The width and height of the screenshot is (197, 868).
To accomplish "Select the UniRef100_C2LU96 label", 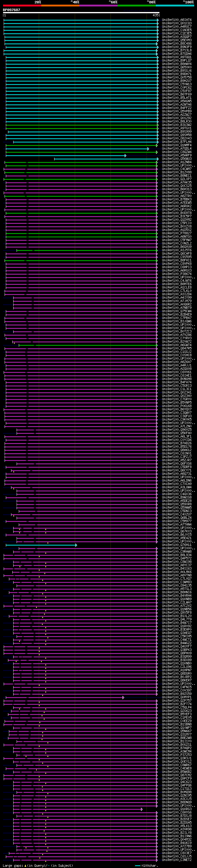I will [x=177, y=667].
